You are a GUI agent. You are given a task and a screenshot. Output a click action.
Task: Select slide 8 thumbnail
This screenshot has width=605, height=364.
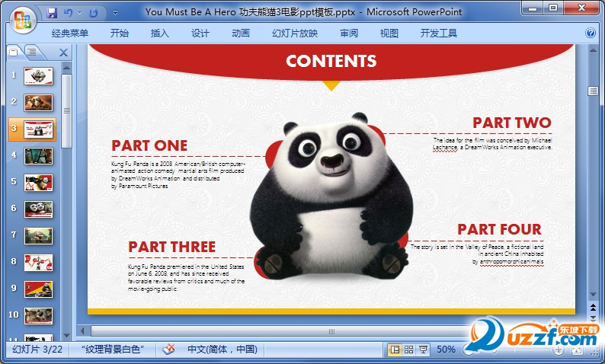pos(38,262)
